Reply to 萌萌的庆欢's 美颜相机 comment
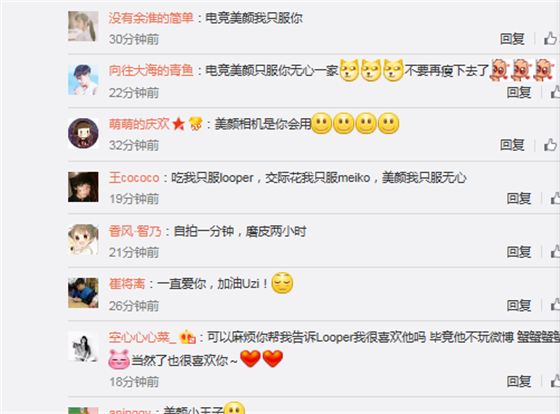This screenshot has height=414, width=560. pos(512,145)
